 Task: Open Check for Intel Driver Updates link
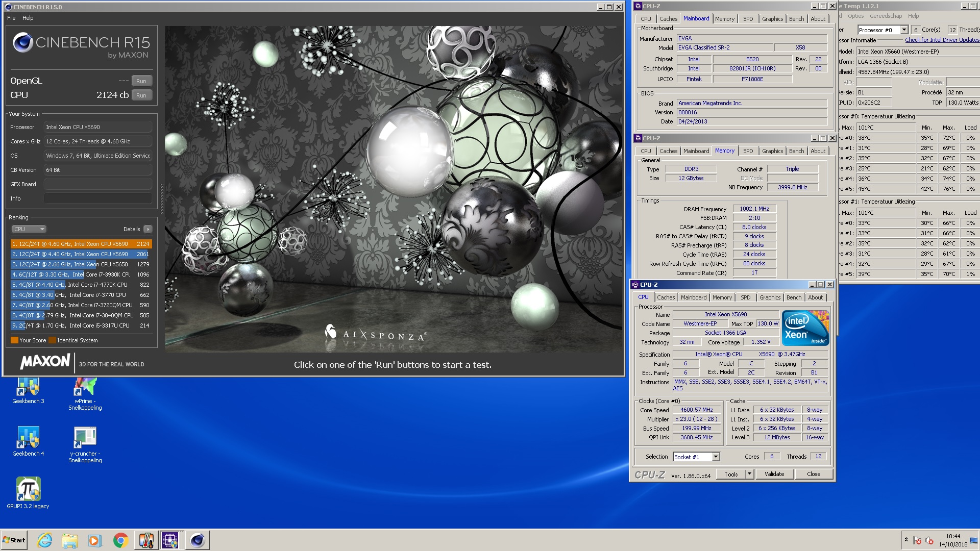[942, 40]
